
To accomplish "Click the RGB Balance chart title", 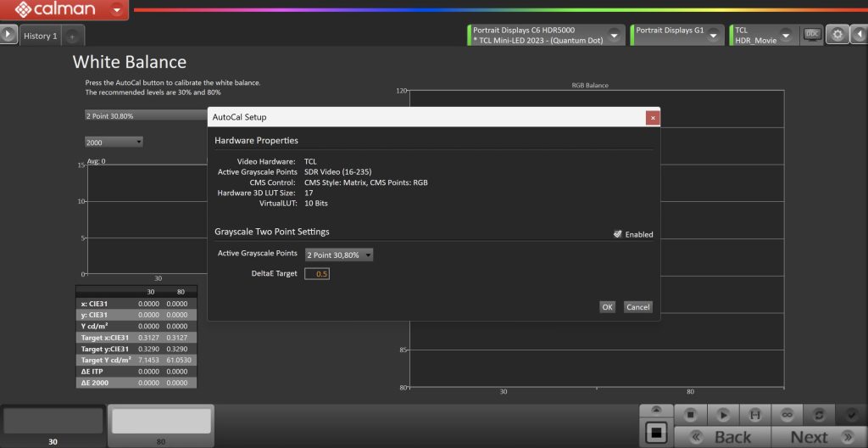I will (x=590, y=86).
